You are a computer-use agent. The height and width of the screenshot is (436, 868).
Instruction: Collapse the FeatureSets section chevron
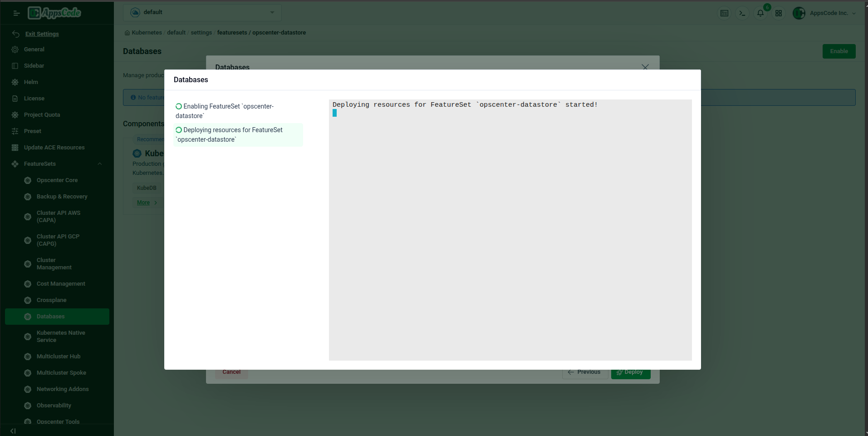coord(99,164)
